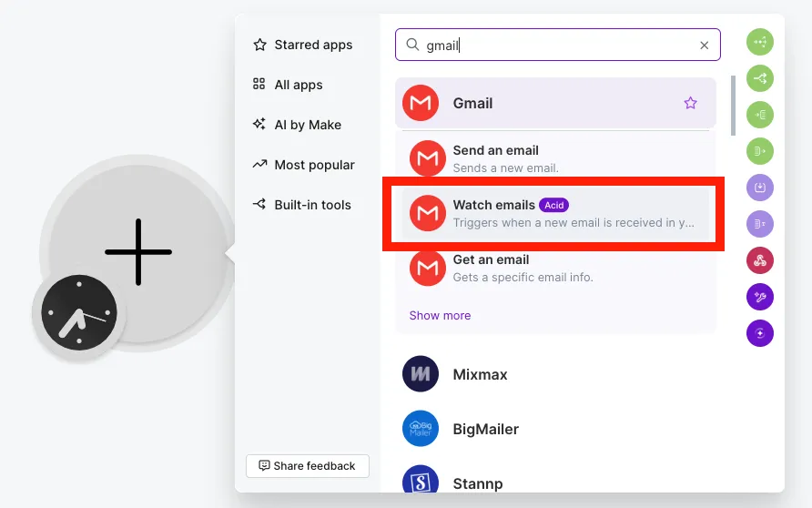Screen dimensions: 812x508
Task: Choose Watch emails trigger module
Action: click(555, 213)
